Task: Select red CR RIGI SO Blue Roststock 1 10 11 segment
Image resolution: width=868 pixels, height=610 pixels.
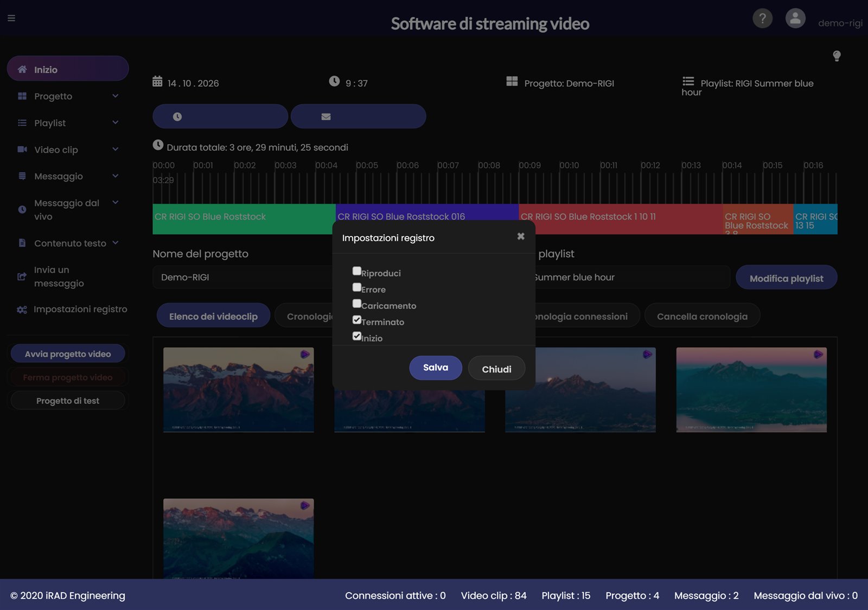Action: 621,219
